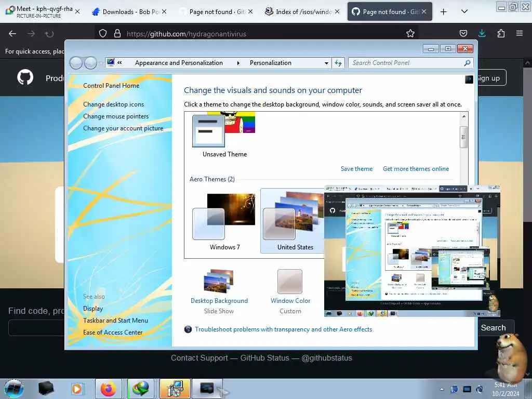Open Control Panel help icon

point(469,79)
